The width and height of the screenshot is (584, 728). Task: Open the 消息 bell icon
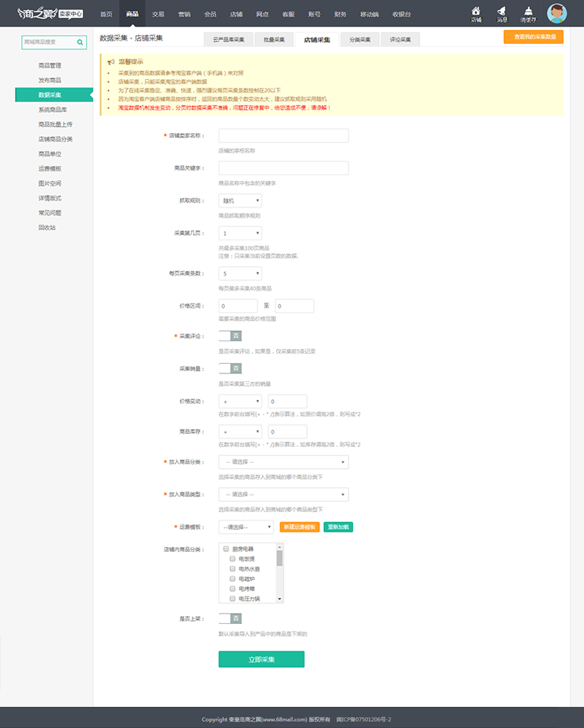point(502,13)
